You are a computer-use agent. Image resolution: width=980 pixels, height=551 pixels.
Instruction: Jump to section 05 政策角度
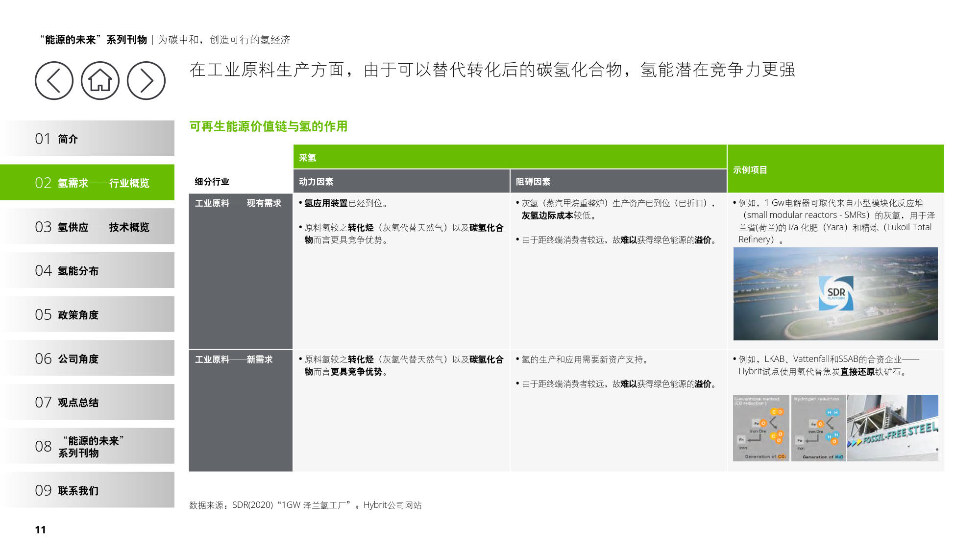click(x=87, y=314)
